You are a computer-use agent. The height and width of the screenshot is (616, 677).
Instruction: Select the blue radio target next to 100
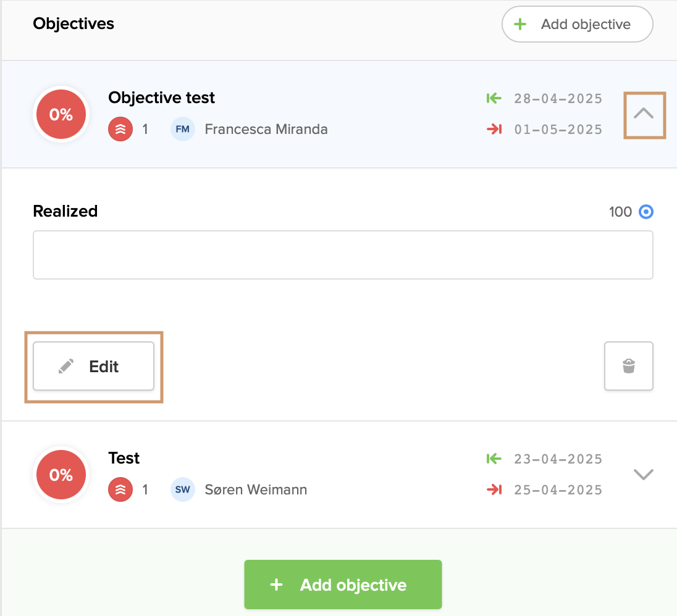646,212
